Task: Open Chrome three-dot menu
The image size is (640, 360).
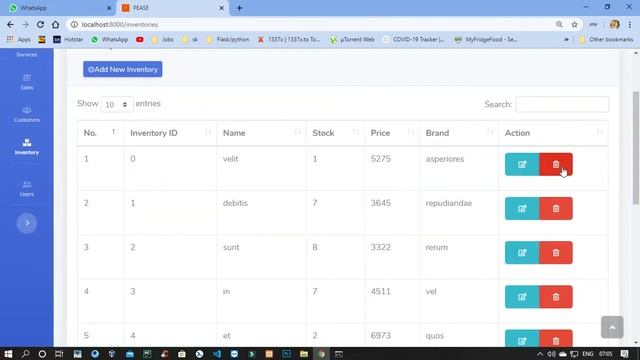Action: pos(630,24)
